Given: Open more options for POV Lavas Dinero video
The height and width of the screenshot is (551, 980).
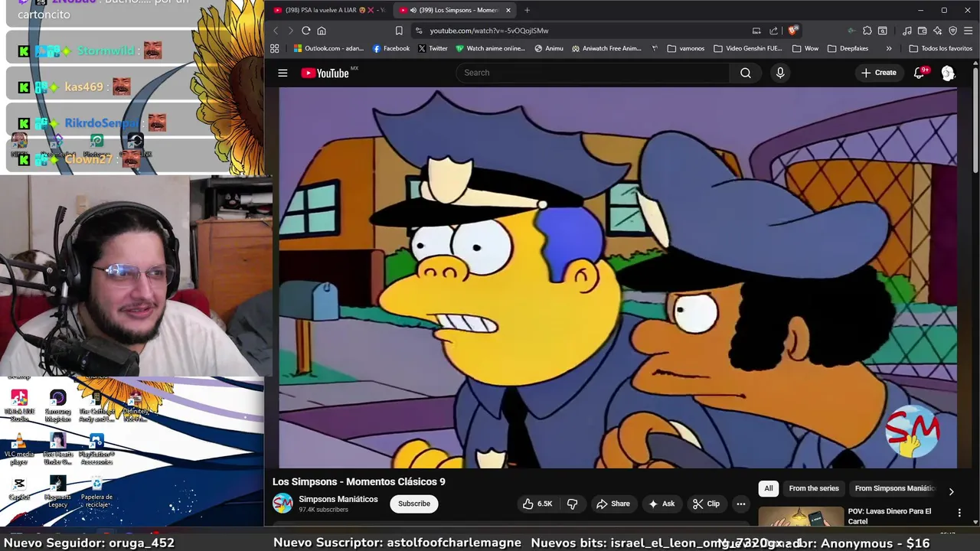Looking at the screenshot, I should 959,513.
